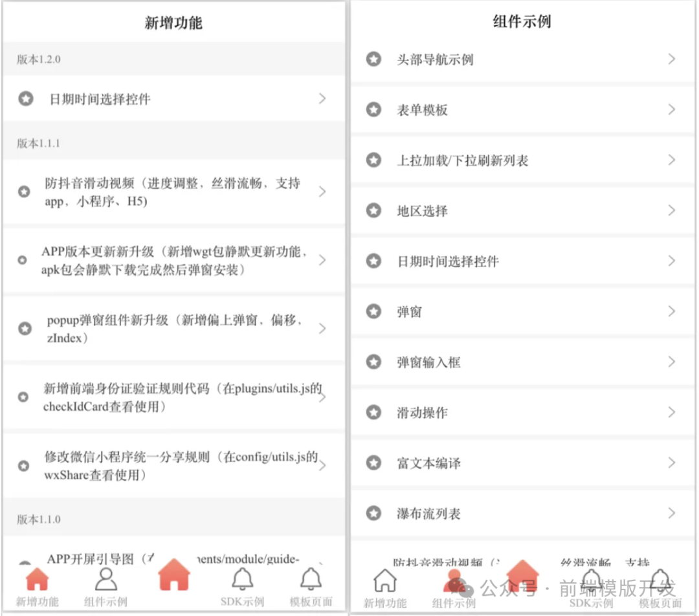Click star icon beside 日期时间选择控件 in left screen
699x616 pixels.
26,98
